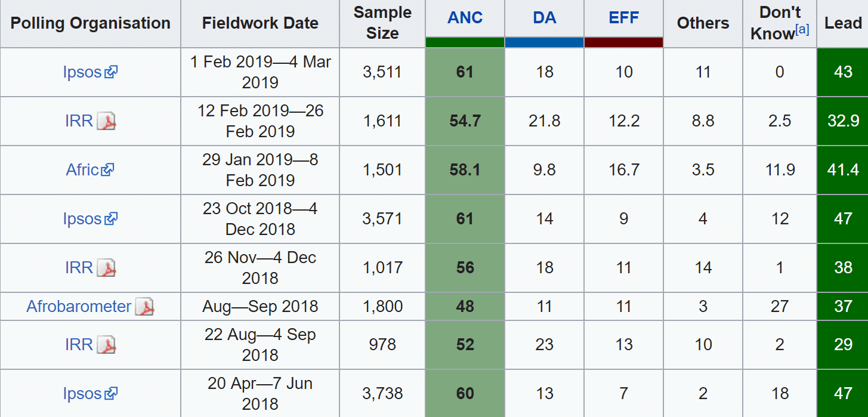Viewport: 868px width, 417px height.
Task: Follow the footnote [a] reference link
Action: 802,29
